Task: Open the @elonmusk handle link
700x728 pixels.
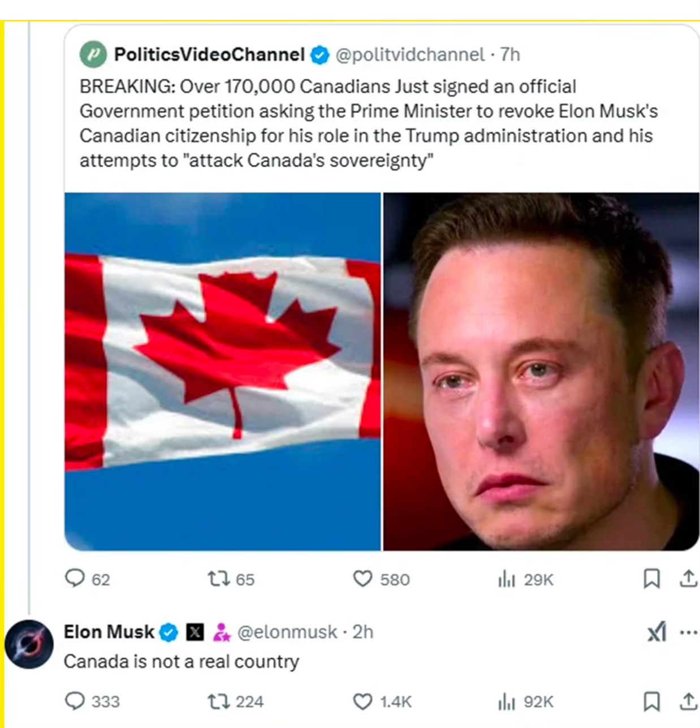Action: point(287,632)
